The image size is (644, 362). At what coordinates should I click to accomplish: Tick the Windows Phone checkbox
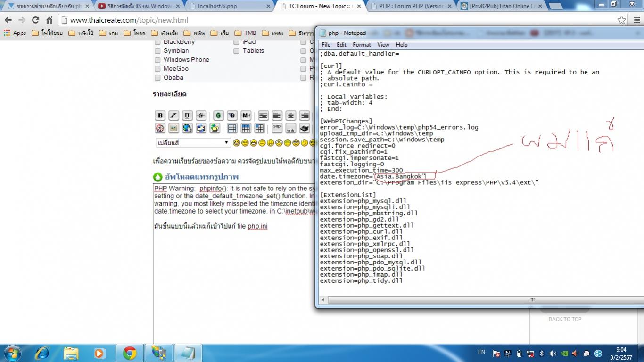point(157,60)
